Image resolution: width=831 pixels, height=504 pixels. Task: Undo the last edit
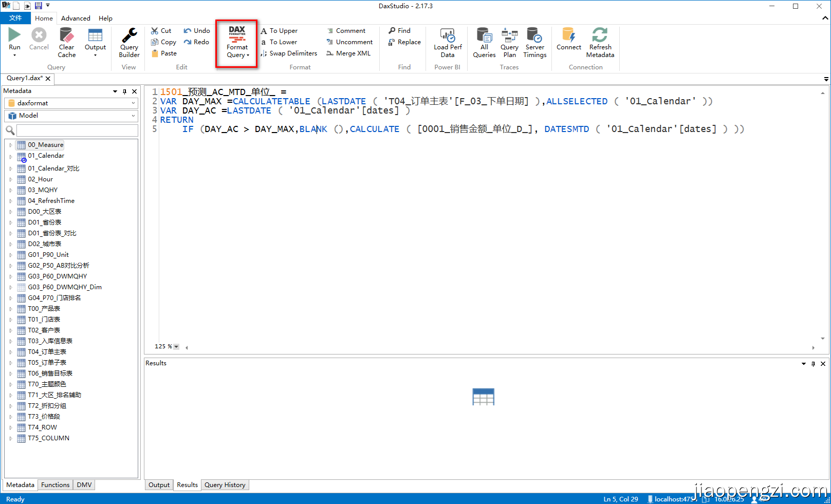[x=196, y=31]
